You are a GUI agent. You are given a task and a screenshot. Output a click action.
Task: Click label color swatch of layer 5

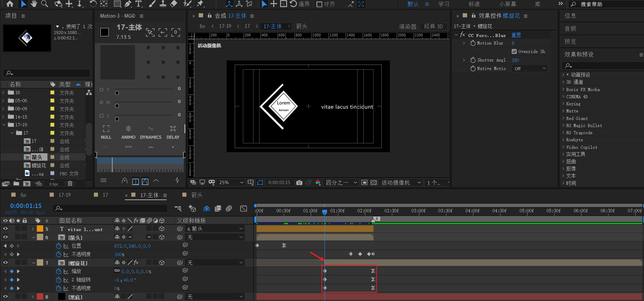(x=40, y=229)
